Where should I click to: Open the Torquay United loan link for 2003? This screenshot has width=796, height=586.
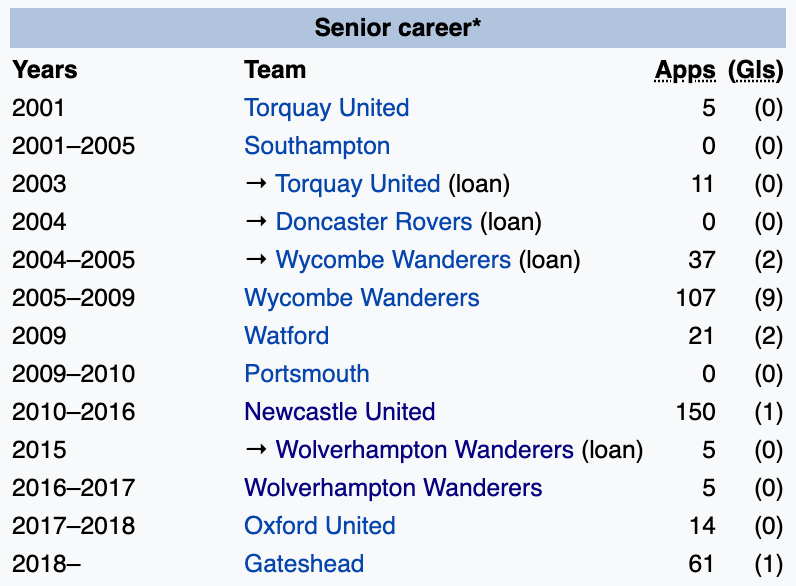[x=357, y=184]
